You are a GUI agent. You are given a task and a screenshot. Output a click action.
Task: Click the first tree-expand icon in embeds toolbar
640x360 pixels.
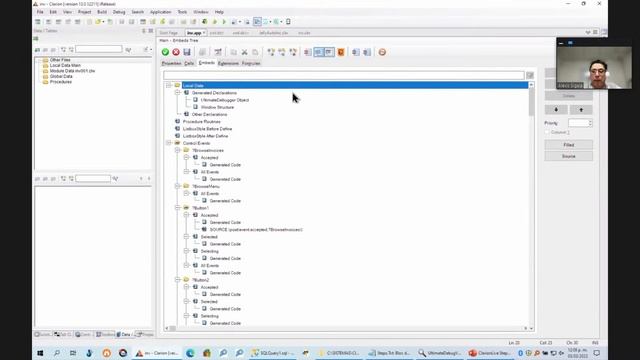pyautogui.click(x=271, y=52)
